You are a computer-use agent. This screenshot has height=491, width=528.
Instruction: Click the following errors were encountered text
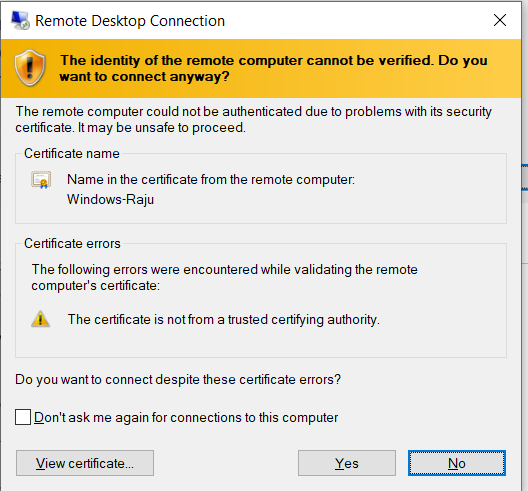[224, 277]
